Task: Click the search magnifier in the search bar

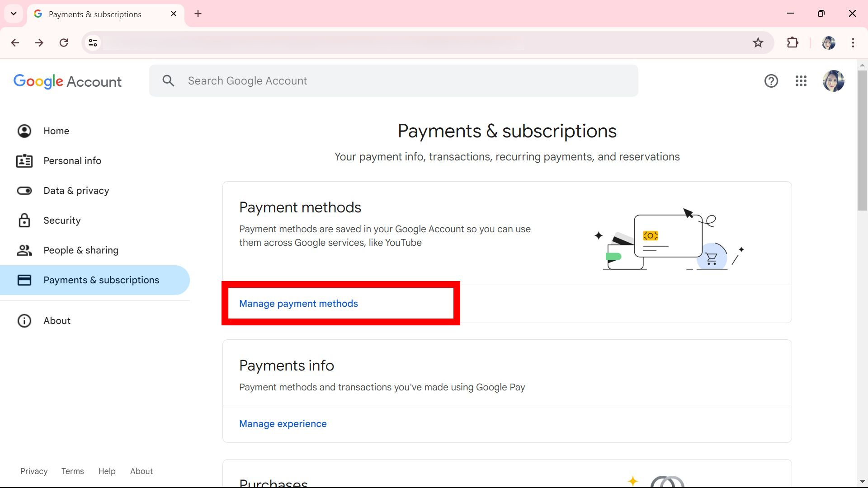Action: pyautogui.click(x=168, y=80)
